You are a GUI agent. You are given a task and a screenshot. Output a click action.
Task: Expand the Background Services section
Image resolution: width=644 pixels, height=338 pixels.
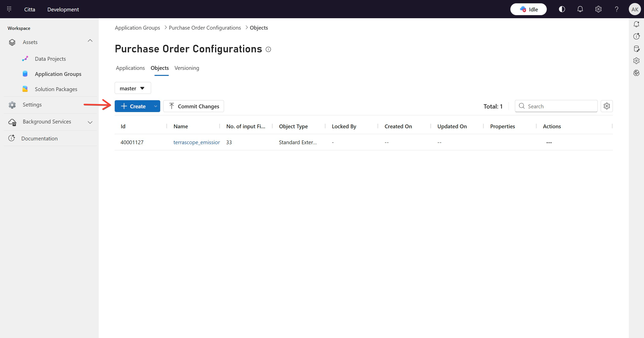[x=90, y=122]
